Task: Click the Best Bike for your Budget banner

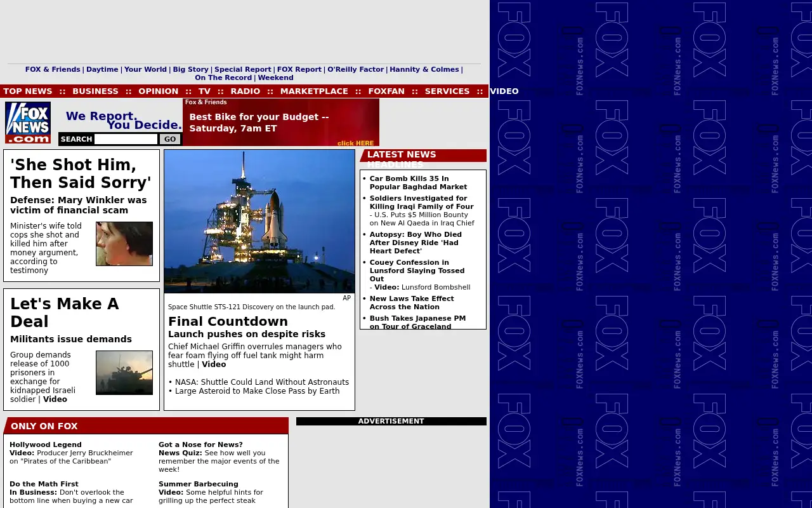Action: (281, 123)
